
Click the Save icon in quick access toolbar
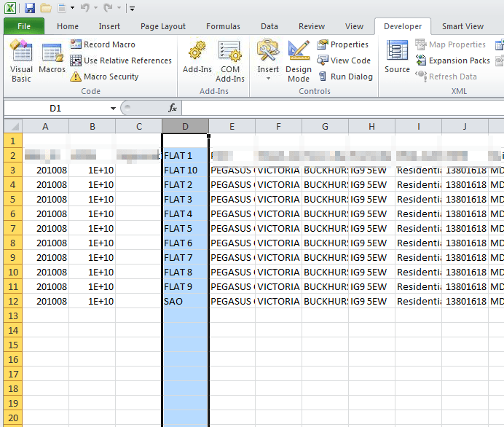(x=30, y=8)
